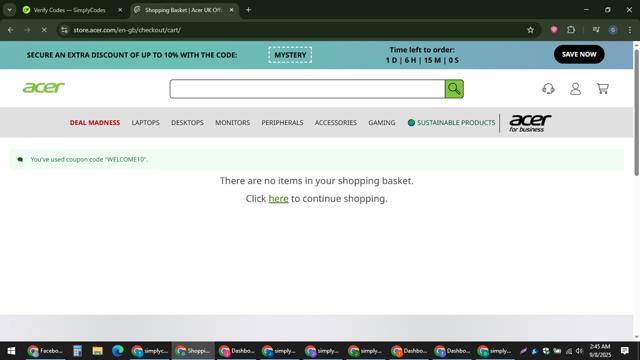
Task: Click into the Acer store search field
Action: (307, 89)
